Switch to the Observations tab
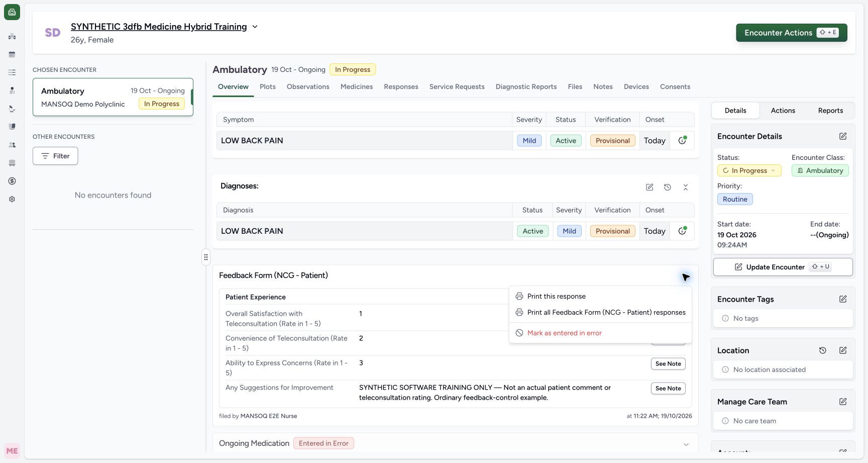 [308, 86]
